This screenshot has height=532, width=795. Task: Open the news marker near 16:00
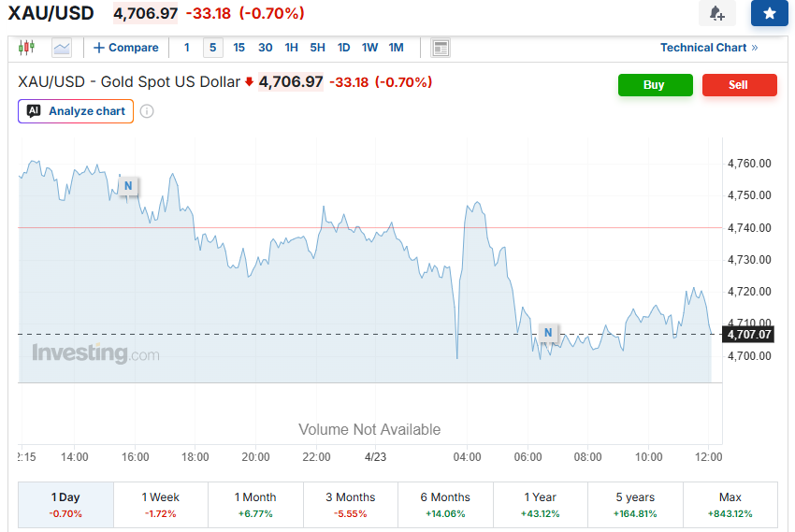pos(128,186)
